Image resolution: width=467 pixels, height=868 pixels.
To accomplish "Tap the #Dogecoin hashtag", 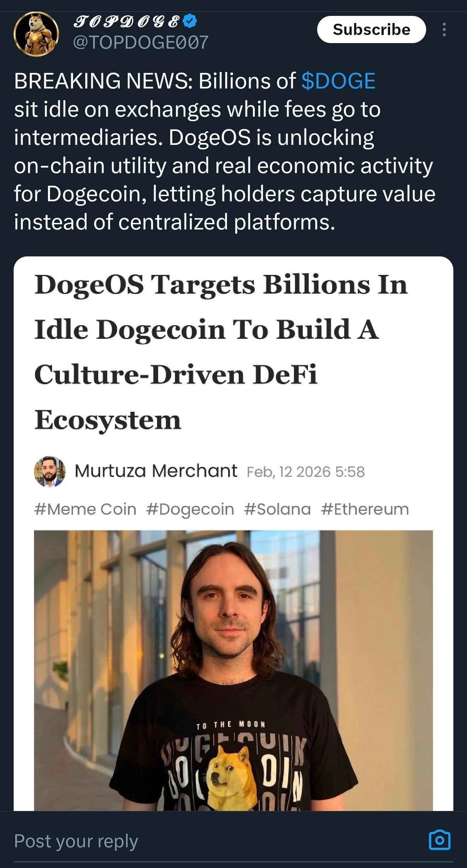I will point(190,509).
